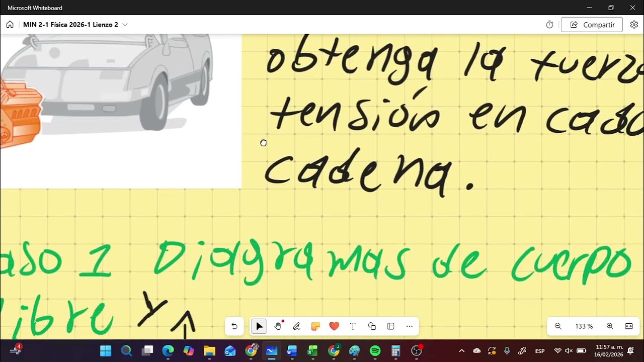Screen dimensions: 644x362
Task: Go to the whiteboard Home
Action: pos(10,25)
